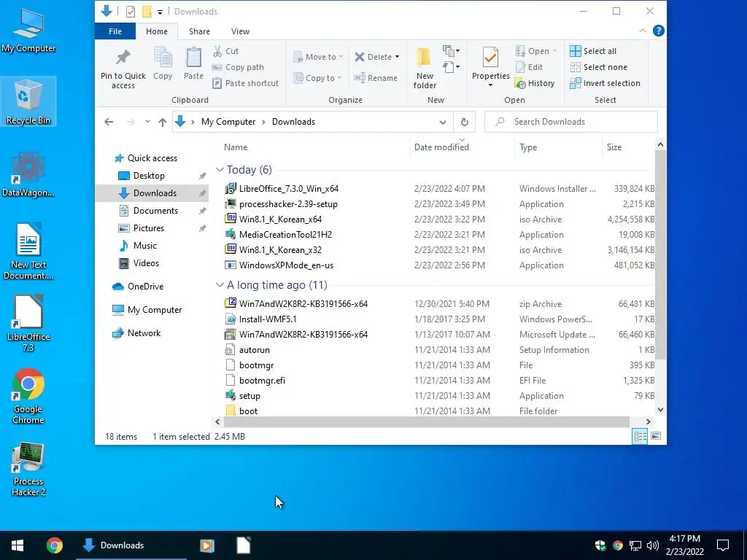This screenshot has width=747, height=560.
Task: Switch to the Share ribbon tab
Action: coord(199,31)
